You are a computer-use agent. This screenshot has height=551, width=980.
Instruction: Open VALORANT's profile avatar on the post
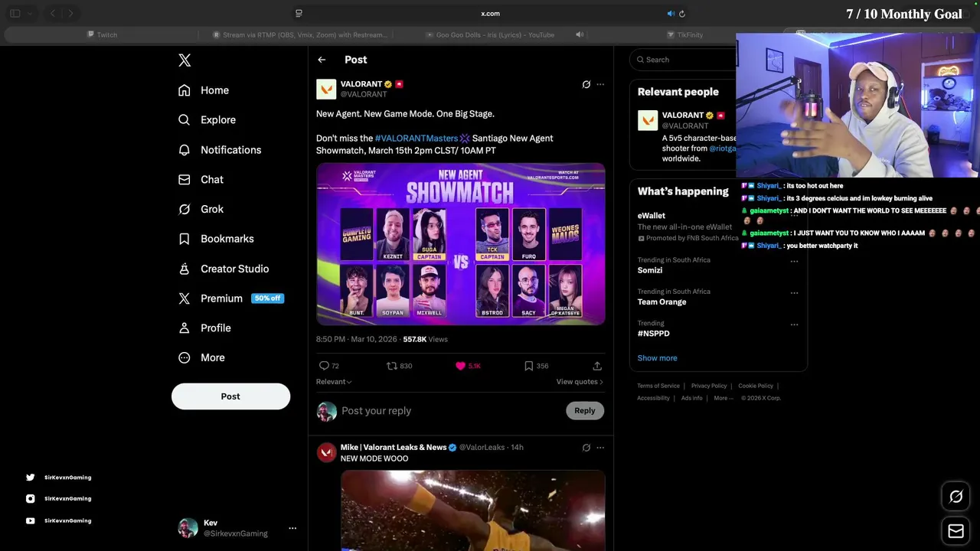(326, 89)
